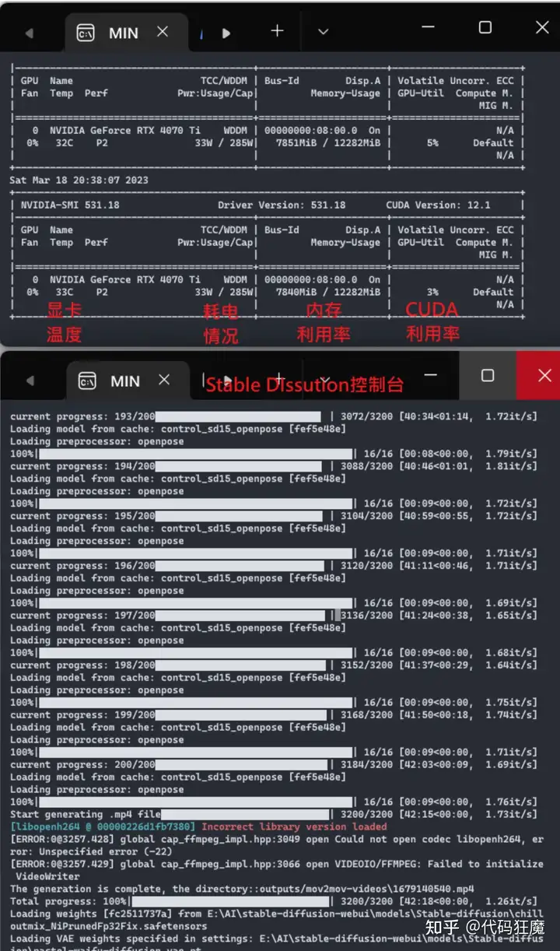The image size is (560, 951).
Task: Open a new tab in the upper terminal window
Action: point(277,31)
